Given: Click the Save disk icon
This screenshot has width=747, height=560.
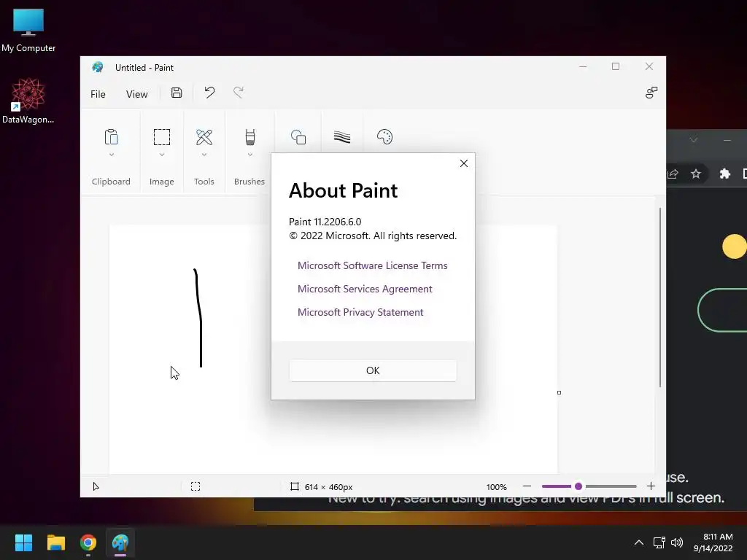Looking at the screenshot, I should pos(177,93).
